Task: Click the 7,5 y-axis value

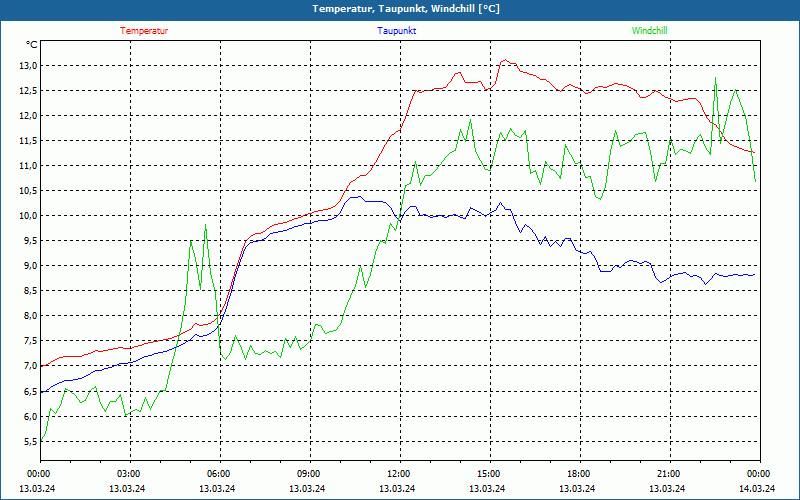Action: (31, 340)
